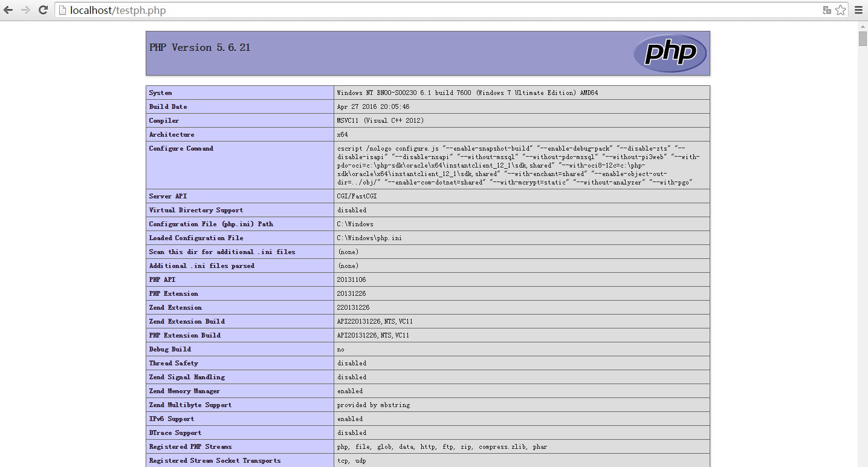Click 'Registered Stream Socket Transports' label
This screenshot has width=868, height=467.
tap(215, 460)
